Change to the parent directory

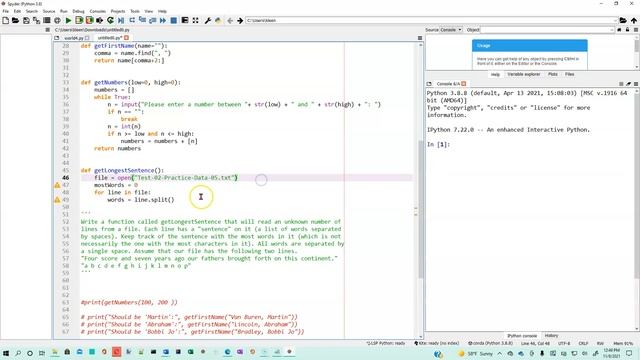pyautogui.click(x=634, y=20)
